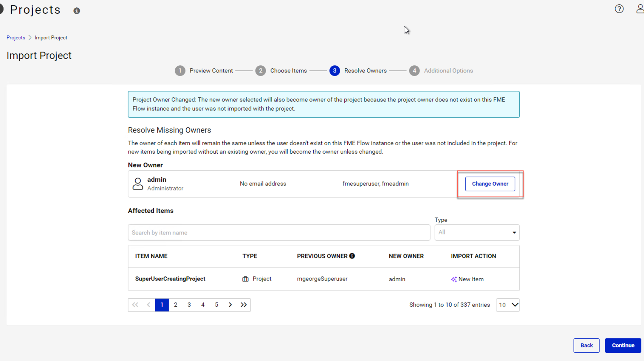
Task: Click the admin new owner table cell
Action: (x=397, y=279)
